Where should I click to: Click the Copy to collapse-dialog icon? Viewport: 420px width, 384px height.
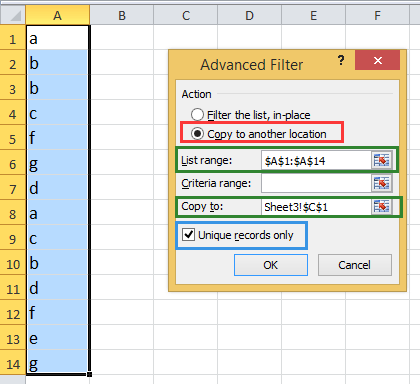pyautogui.click(x=381, y=207)
